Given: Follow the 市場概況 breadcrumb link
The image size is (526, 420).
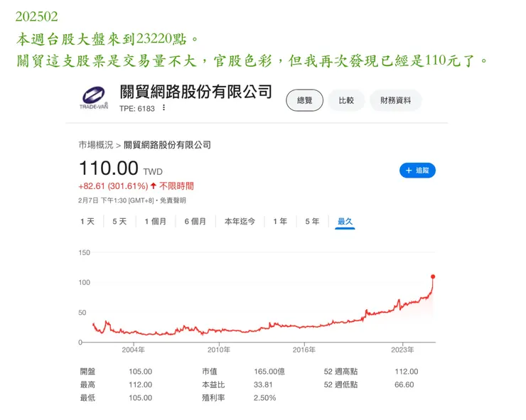Looking at the screenshot, I should point(96,145).
